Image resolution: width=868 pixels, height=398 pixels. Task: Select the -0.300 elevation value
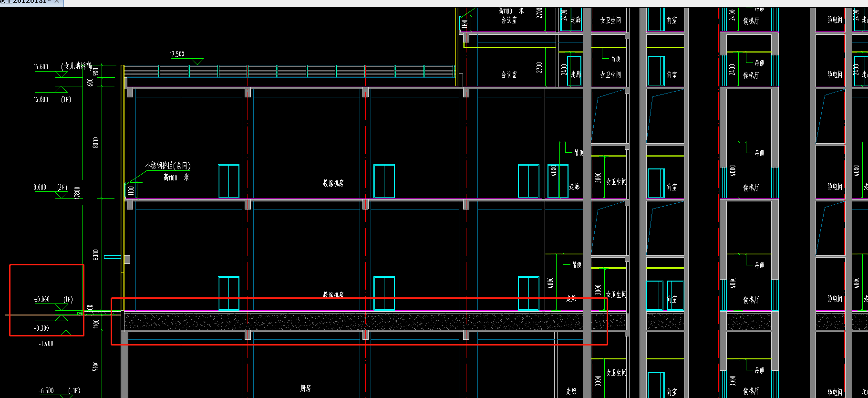[x=41, y=328]
